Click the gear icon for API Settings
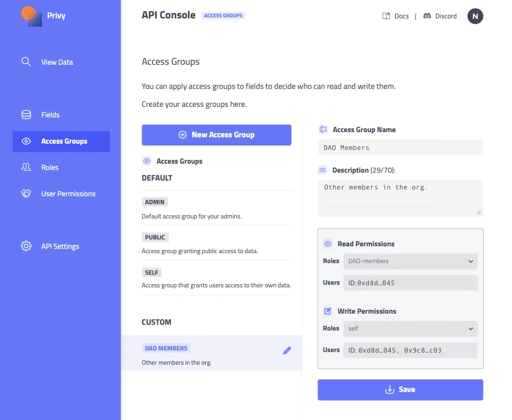Screen dimensions: 512x420 coord(26,246)
